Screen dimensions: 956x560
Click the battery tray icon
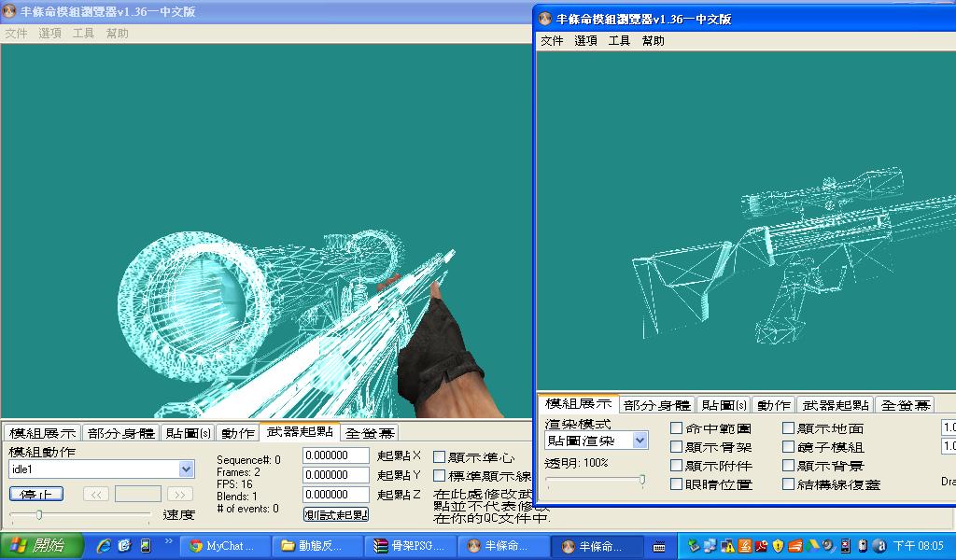(x=862, y=546)
